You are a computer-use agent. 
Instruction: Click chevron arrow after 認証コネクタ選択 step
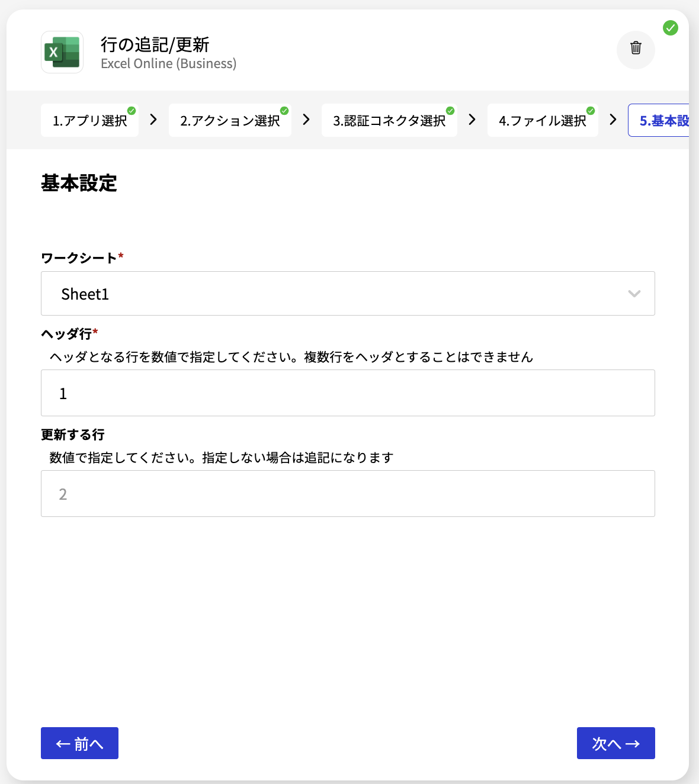[472, 120]
